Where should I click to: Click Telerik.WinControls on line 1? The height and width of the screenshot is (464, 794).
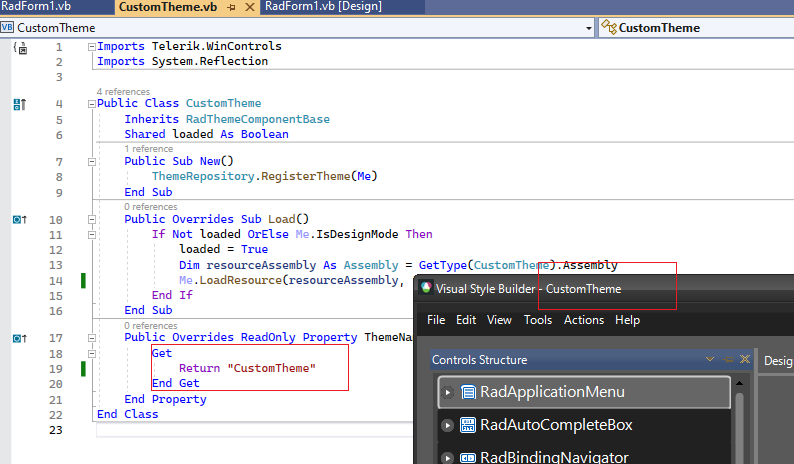pos(217,46)
